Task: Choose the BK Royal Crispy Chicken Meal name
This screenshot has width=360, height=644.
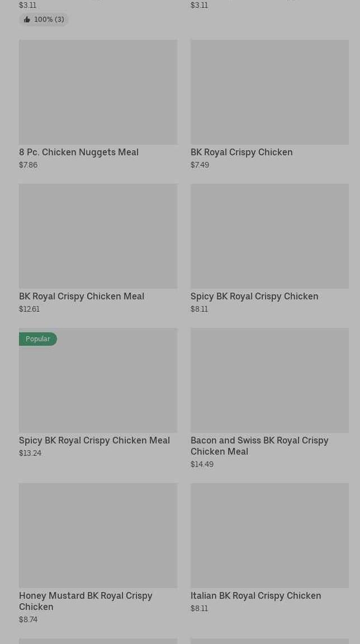Action: click(x=82, y=296)
